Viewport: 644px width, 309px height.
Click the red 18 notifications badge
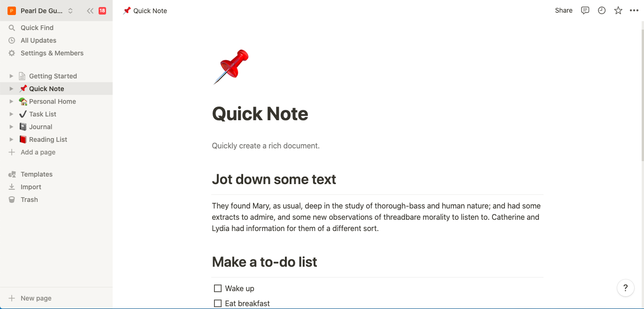coord(102,11)
